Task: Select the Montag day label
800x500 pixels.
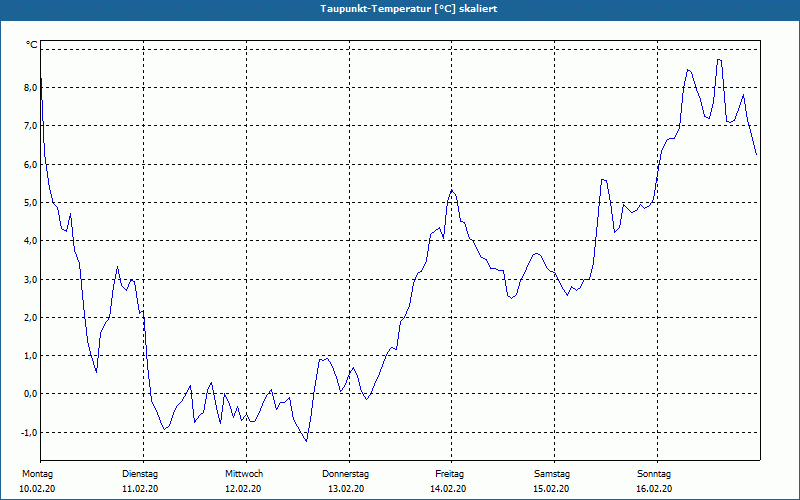Action: 37,474
